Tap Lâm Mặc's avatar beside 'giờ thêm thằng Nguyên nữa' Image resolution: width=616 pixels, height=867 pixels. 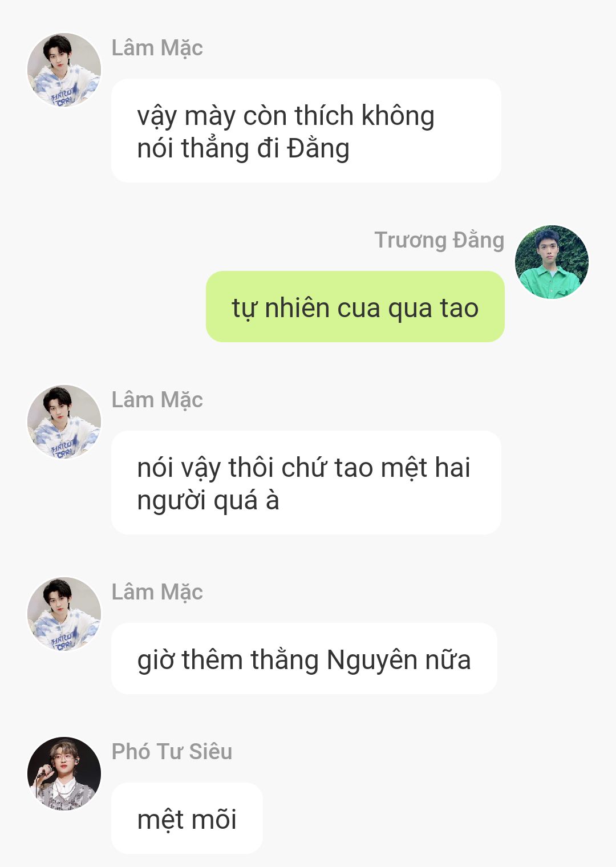(x=64, y=614)
